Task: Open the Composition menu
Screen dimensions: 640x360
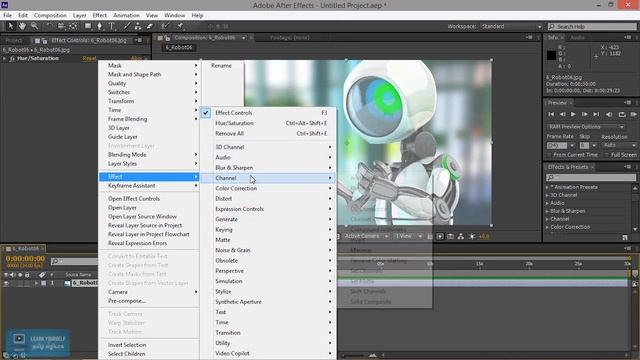Action: point(50,16)
